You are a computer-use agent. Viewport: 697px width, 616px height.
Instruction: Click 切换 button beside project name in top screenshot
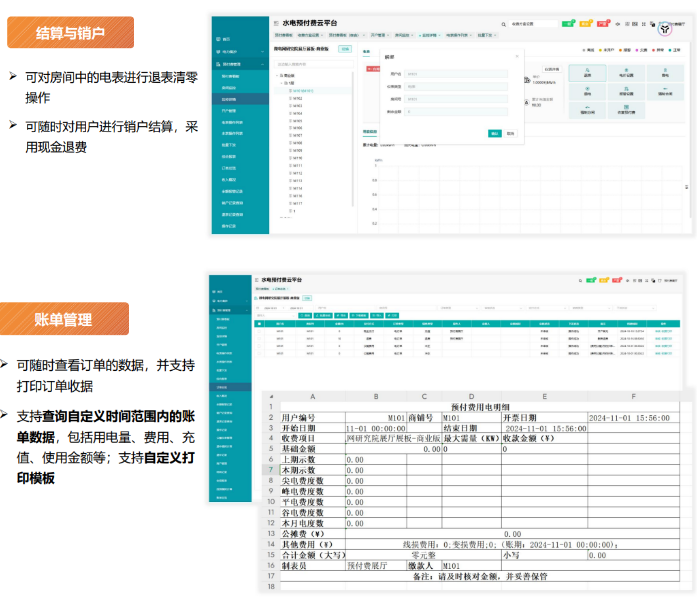[345, 49]
